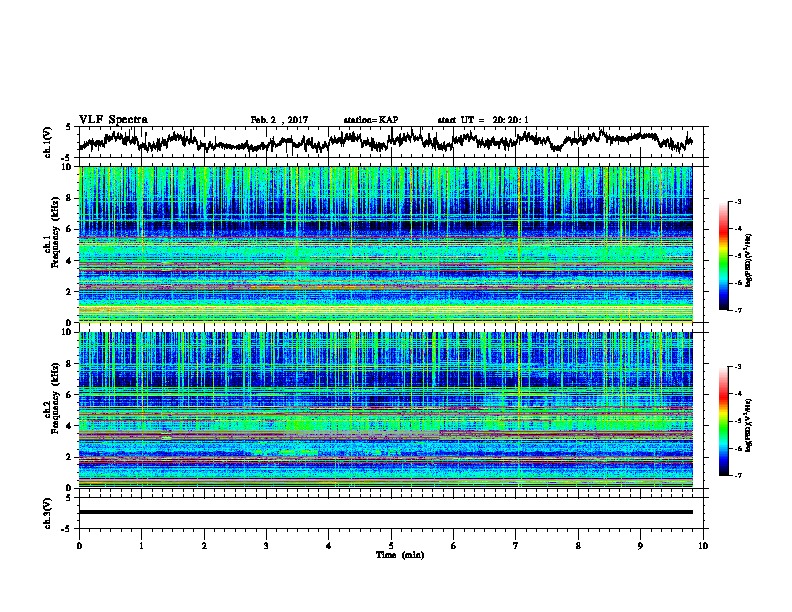Click the ch.2 colorbar log(PSD) units label
This screenshot has height=612, width=792.
pyautogui.click(x=749, y=426)
